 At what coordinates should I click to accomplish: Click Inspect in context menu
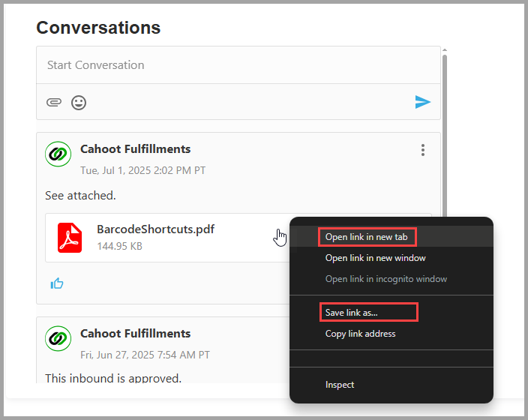click(x=340, y=385)
